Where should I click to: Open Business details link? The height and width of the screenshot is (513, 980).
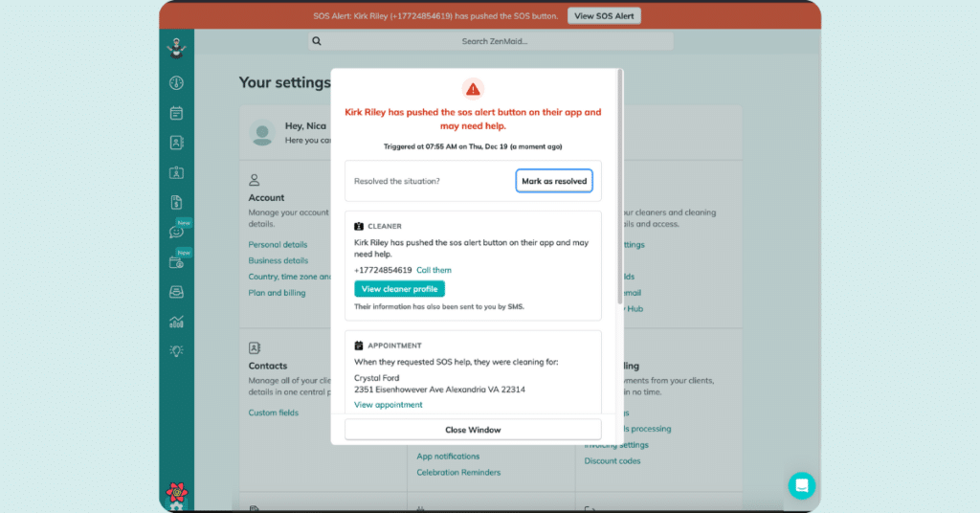click(x=278, y=260)
